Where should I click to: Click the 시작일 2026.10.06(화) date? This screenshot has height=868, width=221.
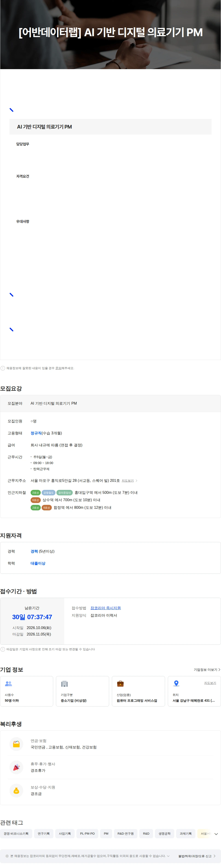click(39, 628)
